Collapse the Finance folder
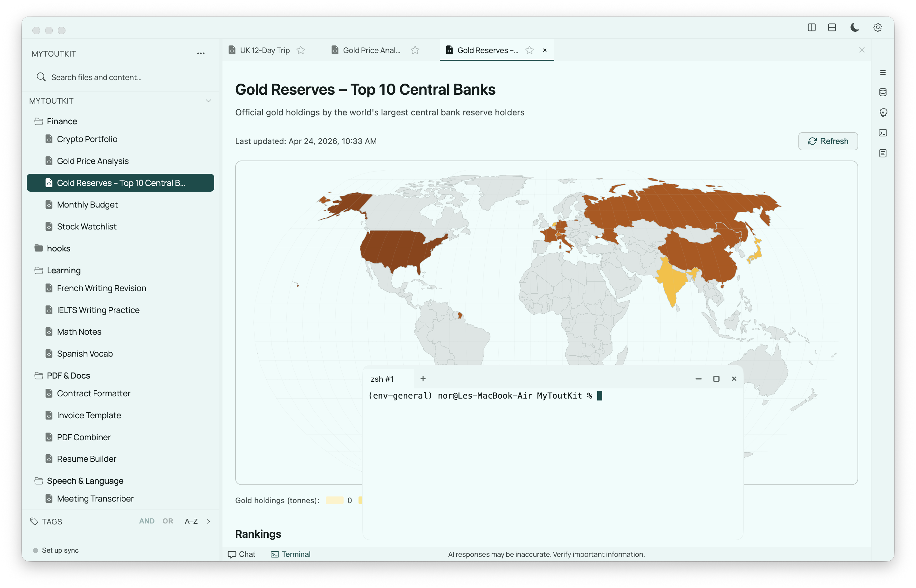916x588 pixels. click(62, 121)
